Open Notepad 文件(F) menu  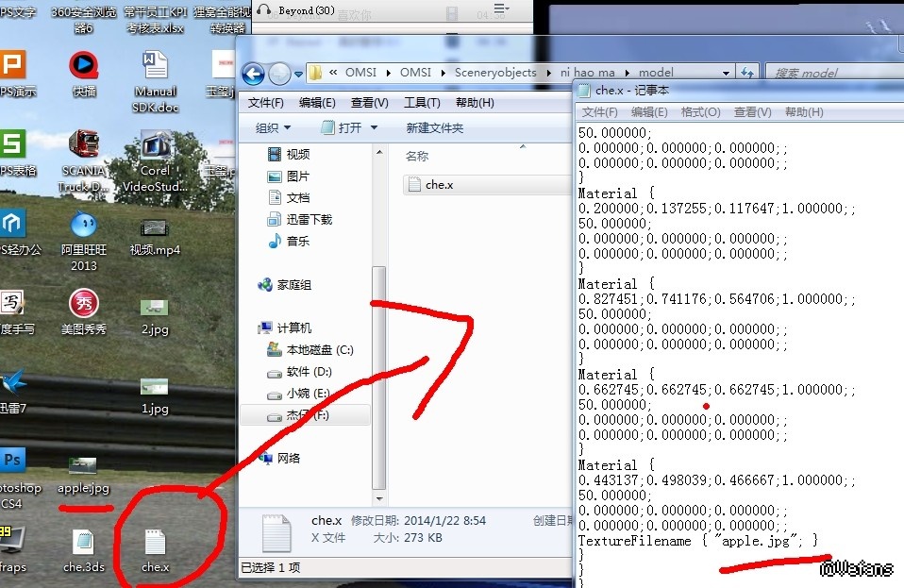click(599, 111)
